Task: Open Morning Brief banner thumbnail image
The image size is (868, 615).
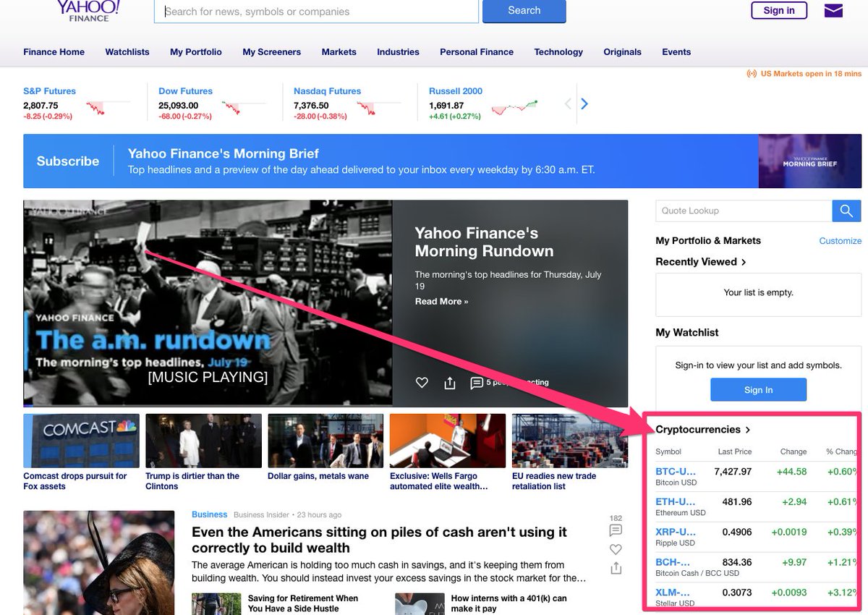Action: tap(809, 161)
